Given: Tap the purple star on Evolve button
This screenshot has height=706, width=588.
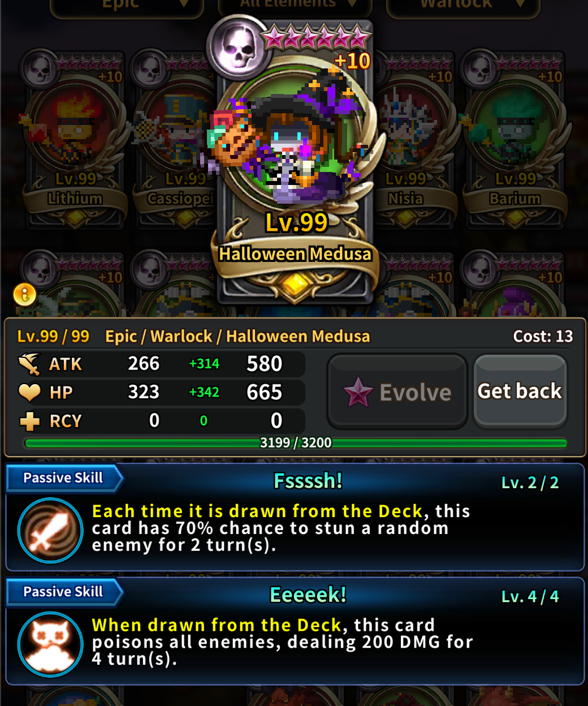Looking at the screenshot, I should (358, 391).
